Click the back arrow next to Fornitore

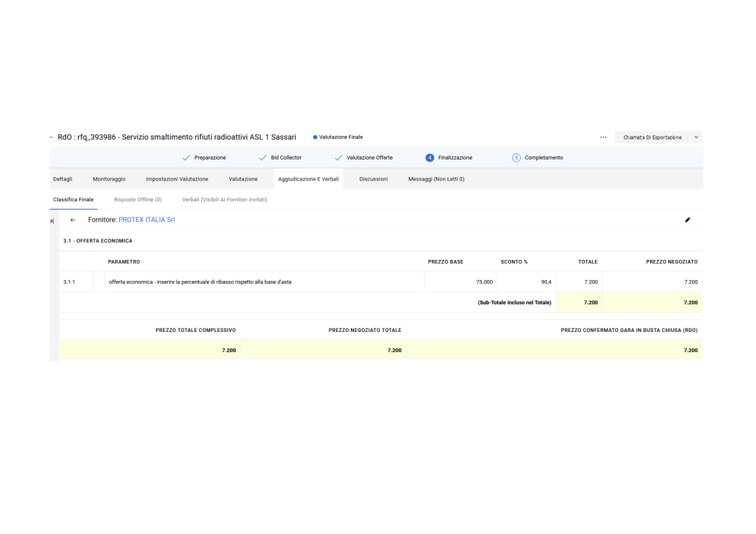point(73,220)
